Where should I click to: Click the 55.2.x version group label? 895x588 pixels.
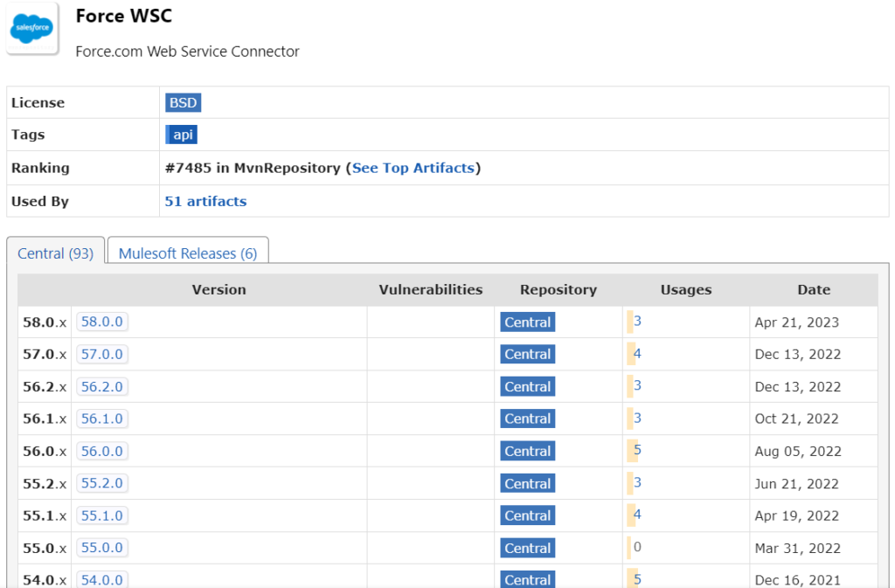click(x=45, y=484)
